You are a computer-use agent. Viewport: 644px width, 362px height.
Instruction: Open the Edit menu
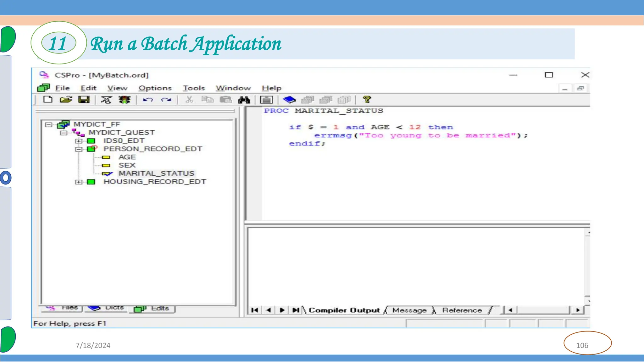pyautogui.click(x=88, y=88)
